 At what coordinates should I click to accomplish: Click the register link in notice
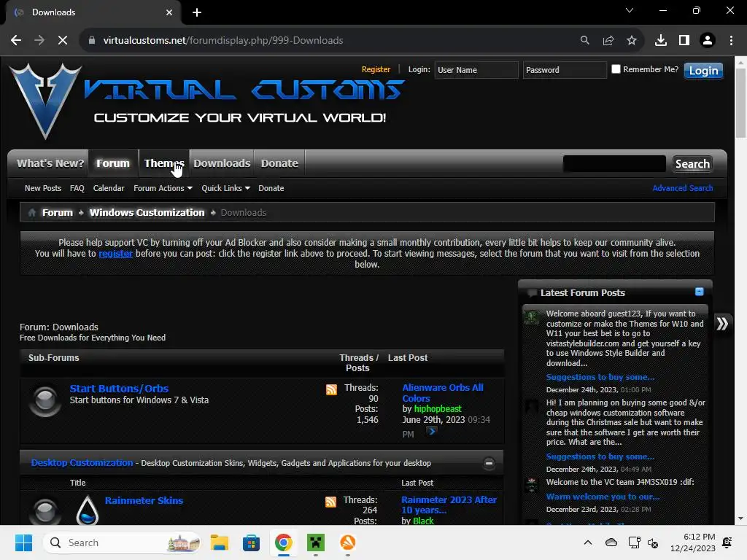pyautogui.click(x=115, y=254)
